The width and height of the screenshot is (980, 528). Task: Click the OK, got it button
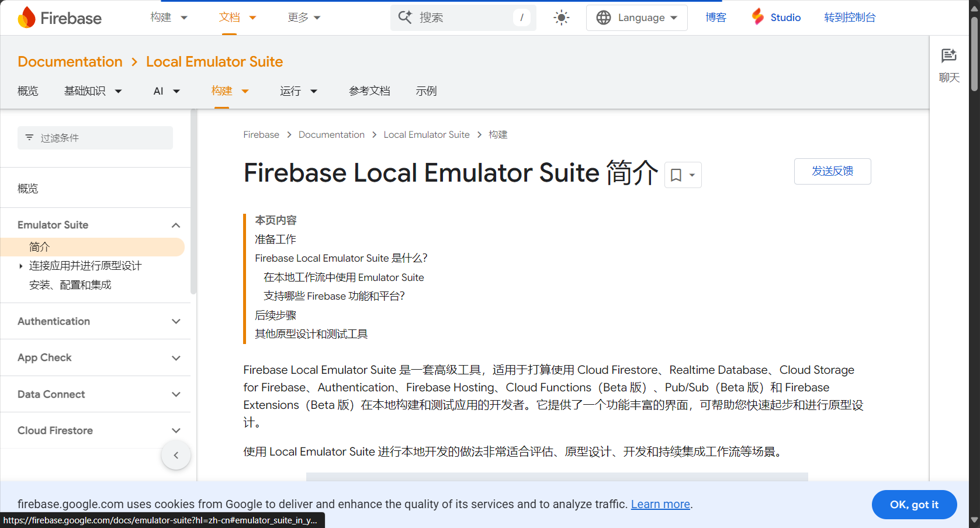pyautogui.click(x=914, y=505)
